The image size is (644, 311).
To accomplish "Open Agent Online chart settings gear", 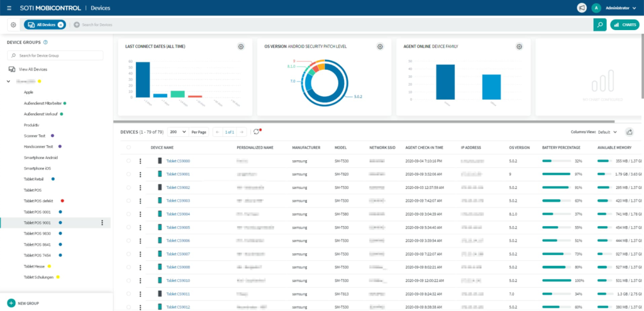I will coord(519,46).
